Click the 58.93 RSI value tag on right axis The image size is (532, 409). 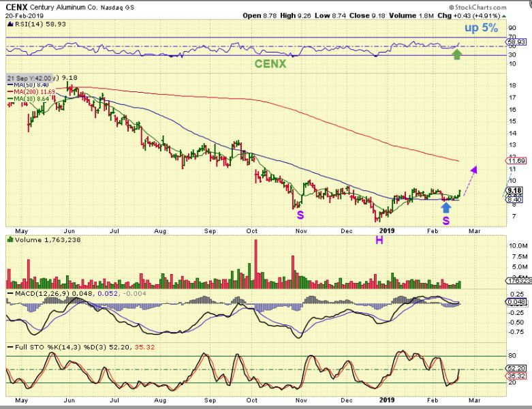[x=516, y=42]
